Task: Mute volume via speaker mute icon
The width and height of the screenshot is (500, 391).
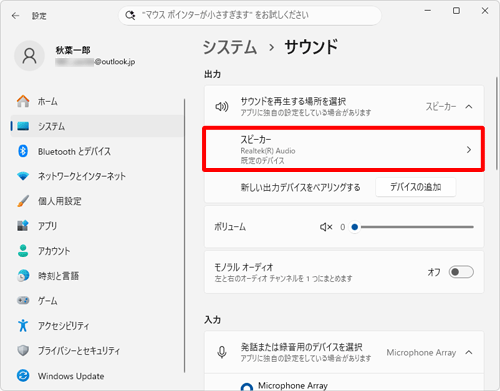Action: pos(326,227)
